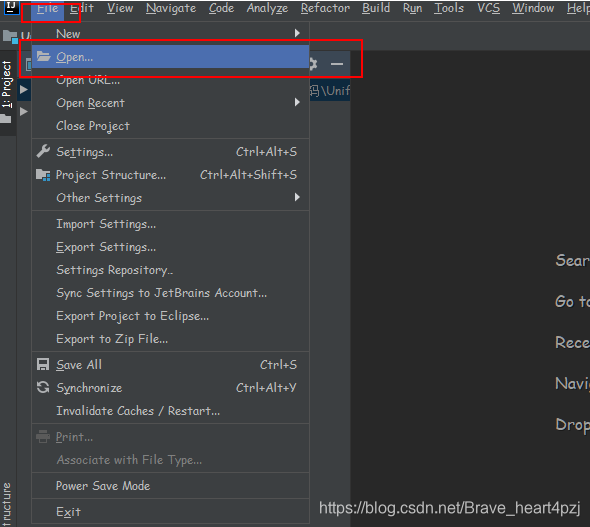Select Import Settings...
Viewport: 590px width, 527px height.
[170, 224]
